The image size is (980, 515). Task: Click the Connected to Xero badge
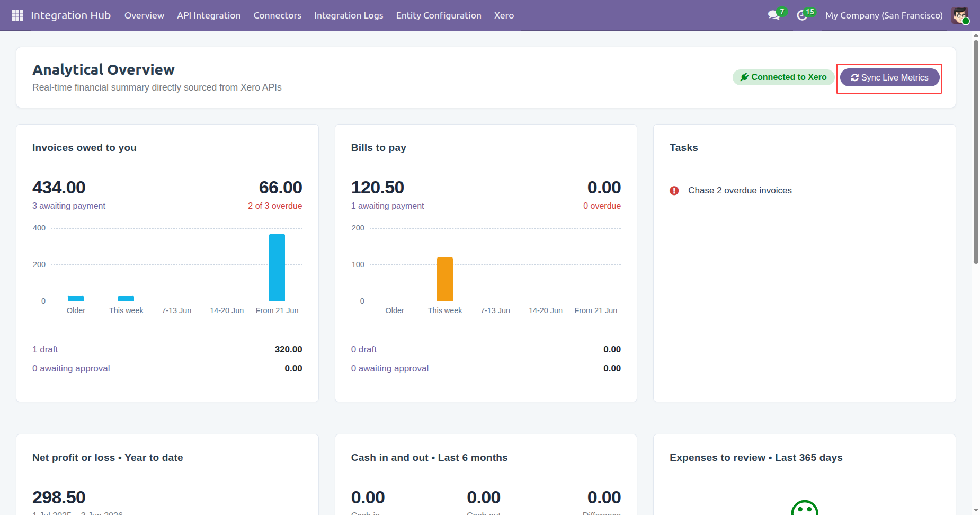point(783,77)
